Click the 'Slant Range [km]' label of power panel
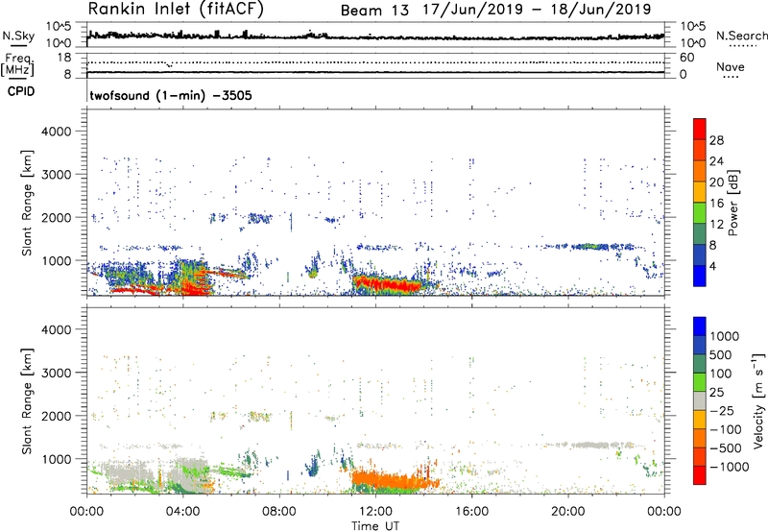 pos(27,203)
